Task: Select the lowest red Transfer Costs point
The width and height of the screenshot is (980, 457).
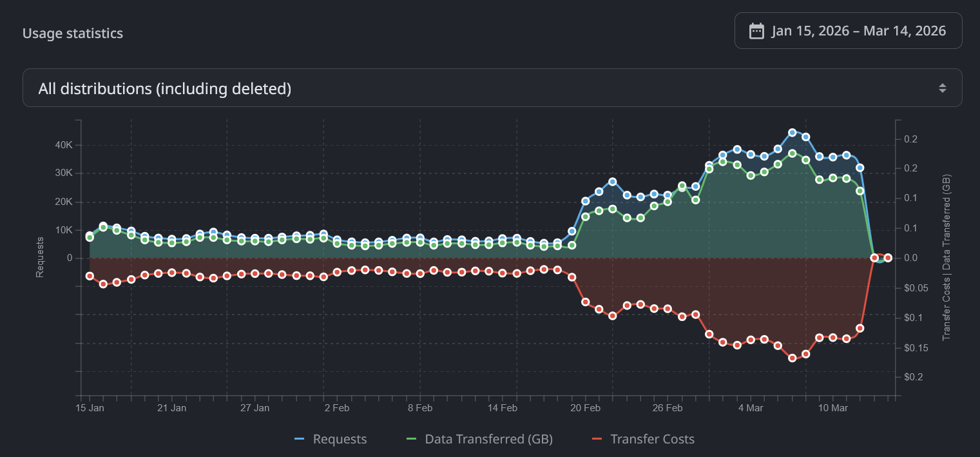Action: pyautogui.click(x=792, y=358)
